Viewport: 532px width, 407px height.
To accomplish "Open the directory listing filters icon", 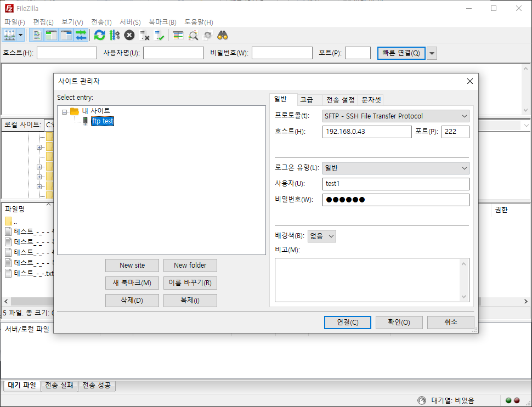I will click(178, 35).
